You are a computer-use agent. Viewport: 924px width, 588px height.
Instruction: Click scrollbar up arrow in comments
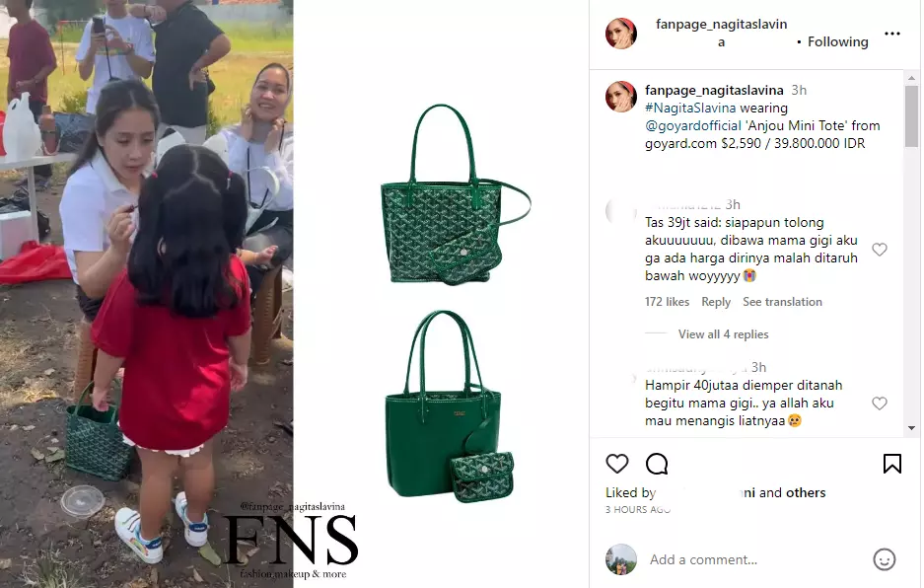pos(911,78)
